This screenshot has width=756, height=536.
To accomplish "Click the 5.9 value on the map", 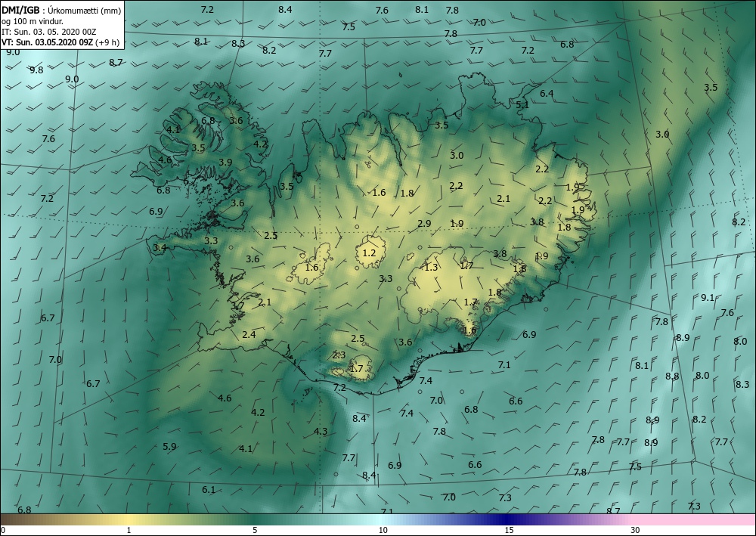I will 169,447.
